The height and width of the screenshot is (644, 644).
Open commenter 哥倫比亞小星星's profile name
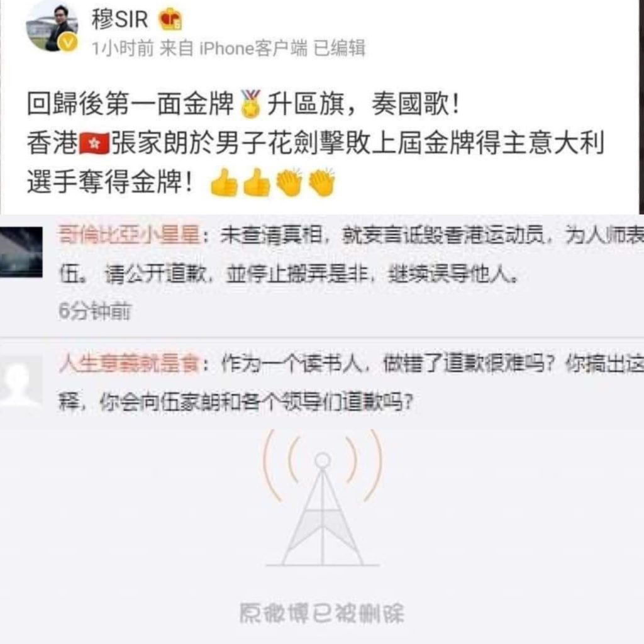click(x=130, y=235)
